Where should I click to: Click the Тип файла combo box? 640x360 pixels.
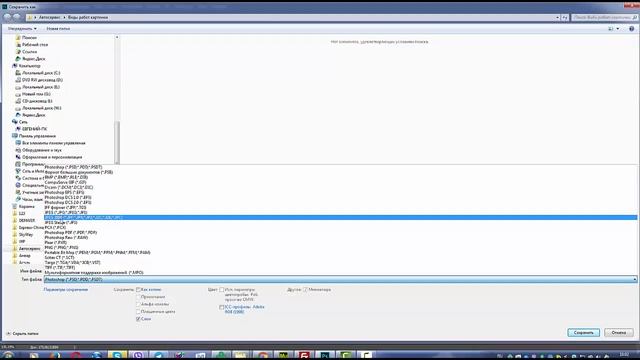pyautogui.click(x=340, y=280)
